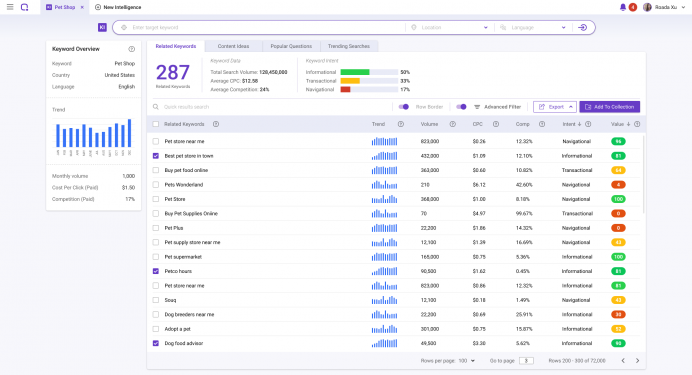
Task: Click the Informational intent progress bar
Action: click(369, 72)
